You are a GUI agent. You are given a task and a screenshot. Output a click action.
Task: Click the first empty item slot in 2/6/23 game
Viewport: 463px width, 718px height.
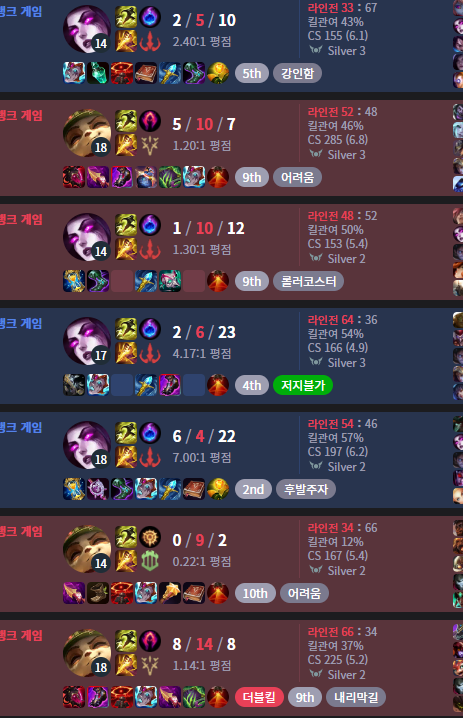pyautogui.click(x=121, y=385)
